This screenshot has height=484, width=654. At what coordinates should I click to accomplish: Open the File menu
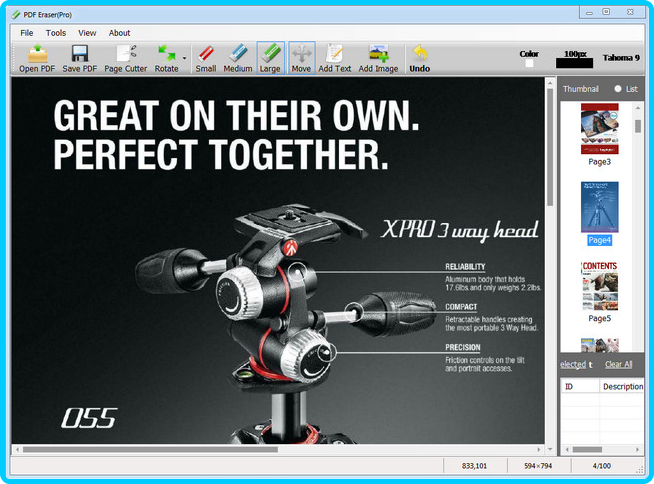[27, 33]
